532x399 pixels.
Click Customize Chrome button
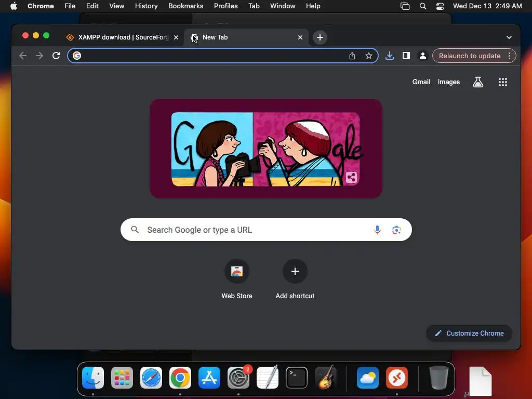469,333
